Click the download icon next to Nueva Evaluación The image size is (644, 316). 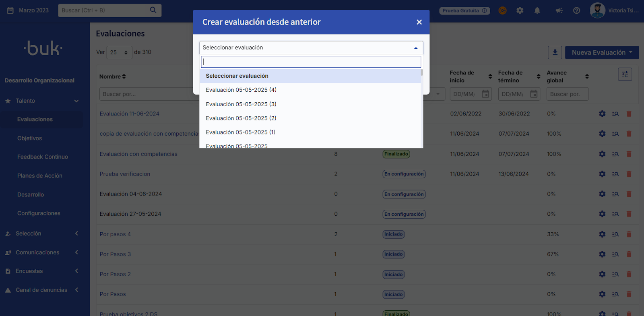tap(555, 52)
